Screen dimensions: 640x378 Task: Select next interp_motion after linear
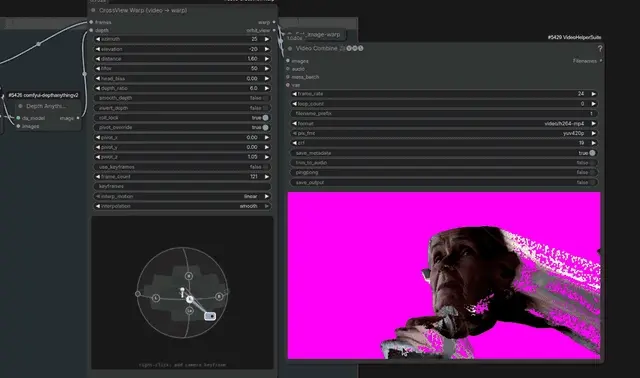click(x=267, y=196)
